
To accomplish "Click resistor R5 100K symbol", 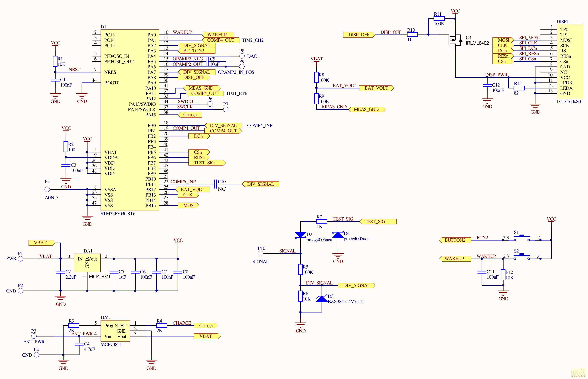I will coord(300,270).
